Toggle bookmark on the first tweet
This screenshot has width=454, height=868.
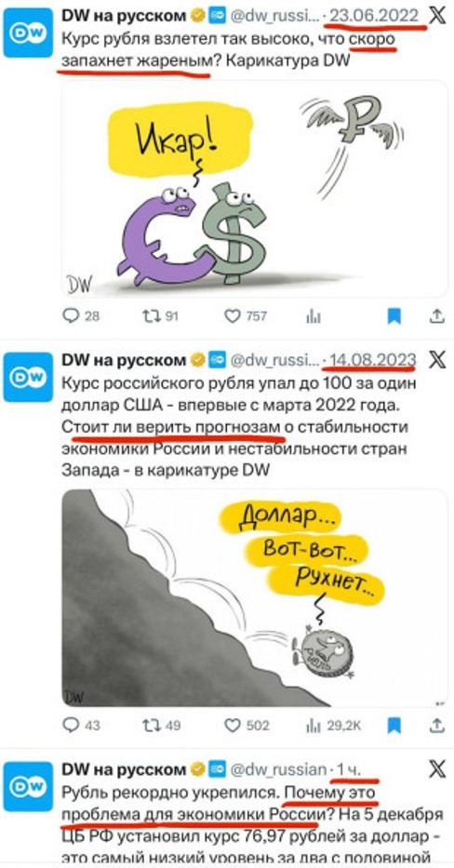coord(394,316)
